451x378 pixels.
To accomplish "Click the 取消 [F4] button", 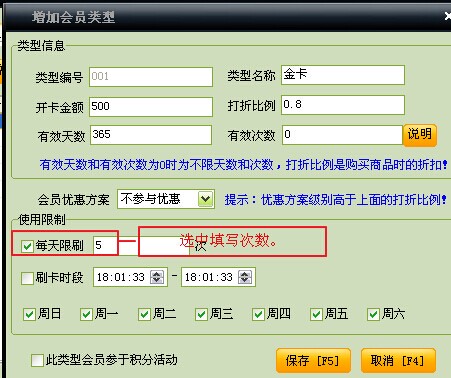I will [398, 360].
